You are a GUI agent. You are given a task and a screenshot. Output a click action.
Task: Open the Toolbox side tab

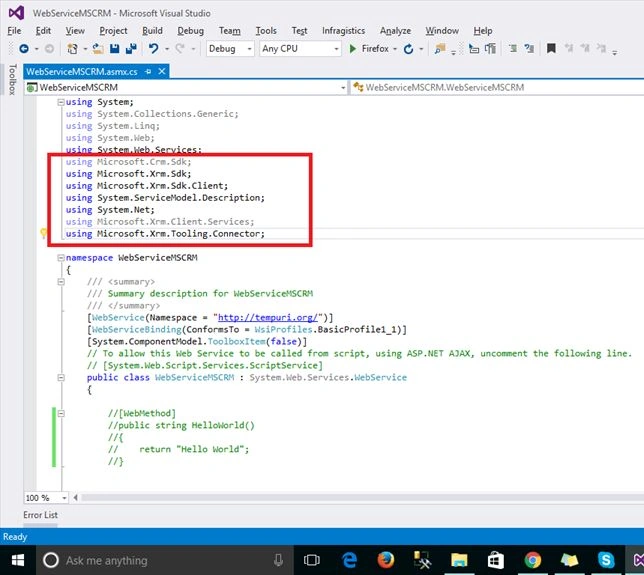click(x=12, y=79)
